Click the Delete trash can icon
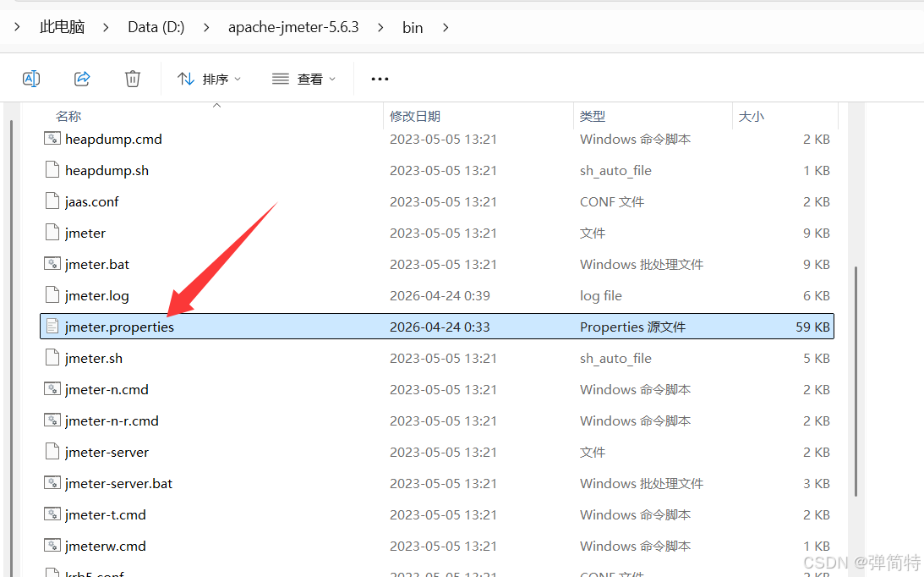 (x=133, y=79)
